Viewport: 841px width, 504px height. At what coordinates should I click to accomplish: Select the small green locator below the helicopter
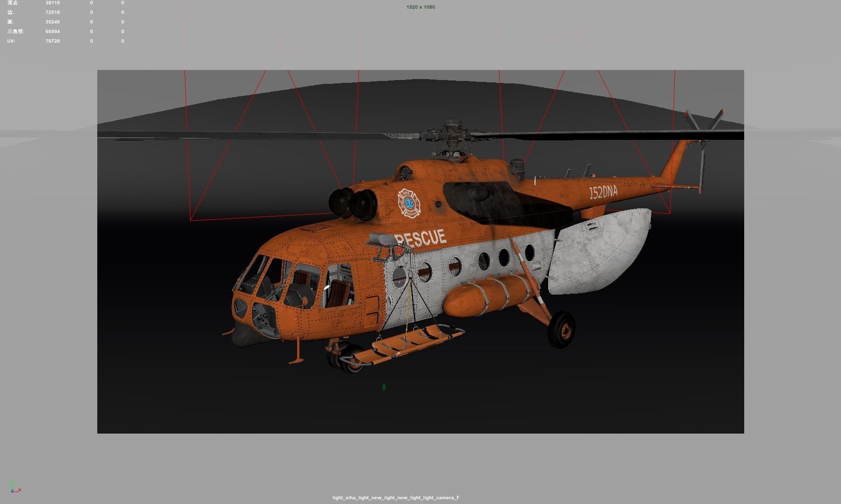[x=384, y=387]
